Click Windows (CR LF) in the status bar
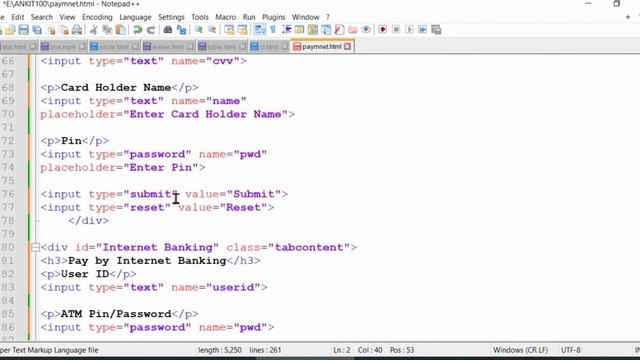This screenshot has height=360, width=640. pyautogui.click(x=520, y=350)
